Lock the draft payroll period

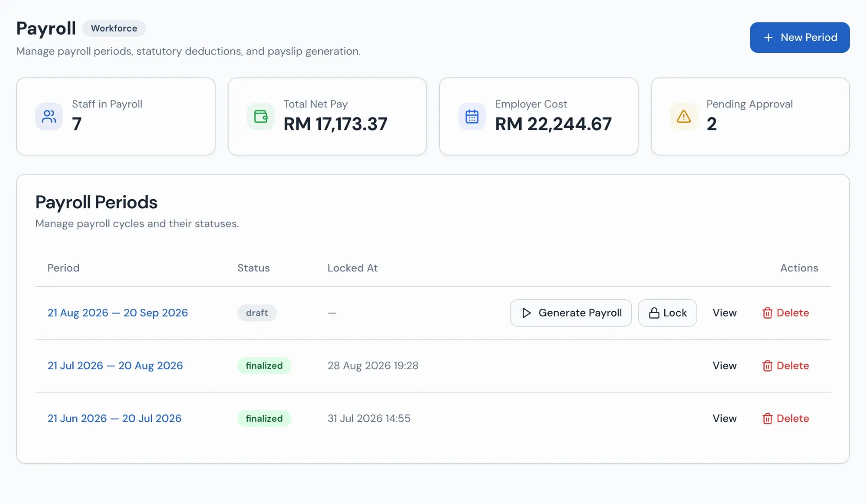(x=667, y=313)
